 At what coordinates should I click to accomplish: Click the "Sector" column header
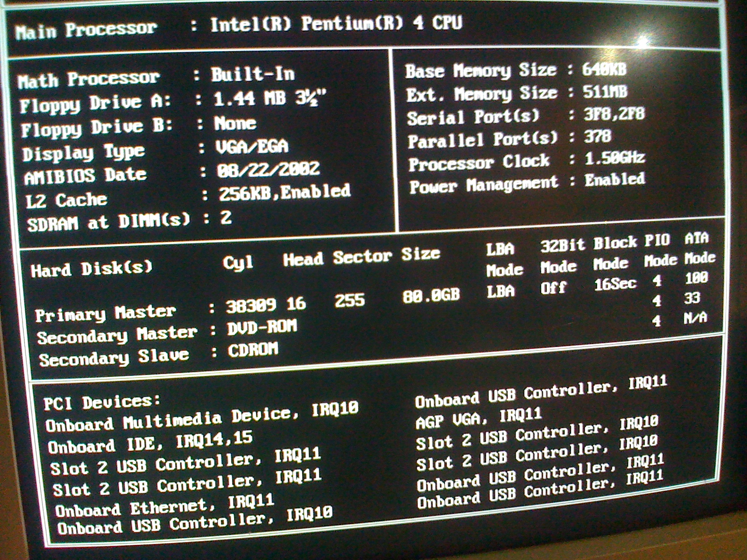tap(362, 257)
